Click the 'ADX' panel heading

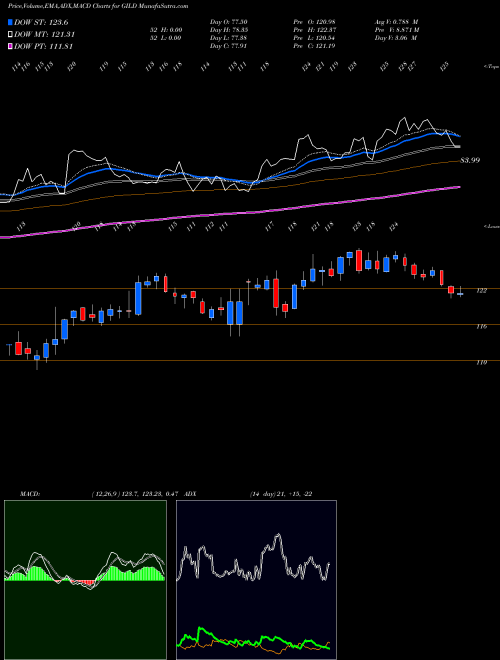(191, 494)
